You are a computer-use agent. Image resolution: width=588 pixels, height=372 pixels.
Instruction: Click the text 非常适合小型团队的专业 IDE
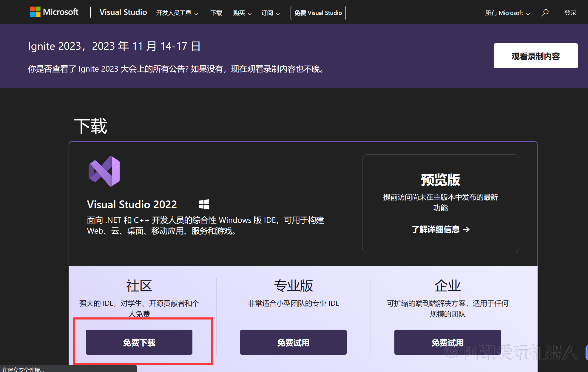coord(293,303)
